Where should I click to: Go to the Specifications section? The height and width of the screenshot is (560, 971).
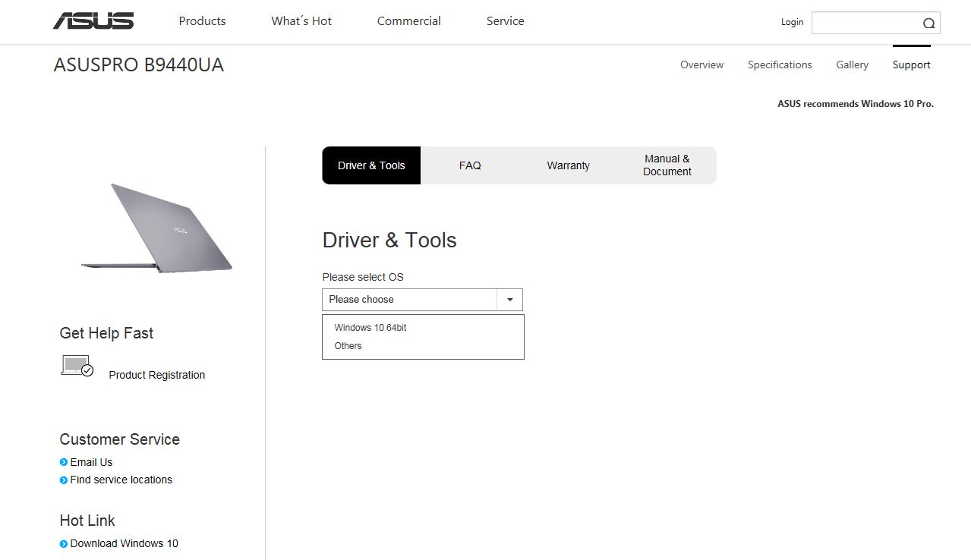(x=780, y=65)
